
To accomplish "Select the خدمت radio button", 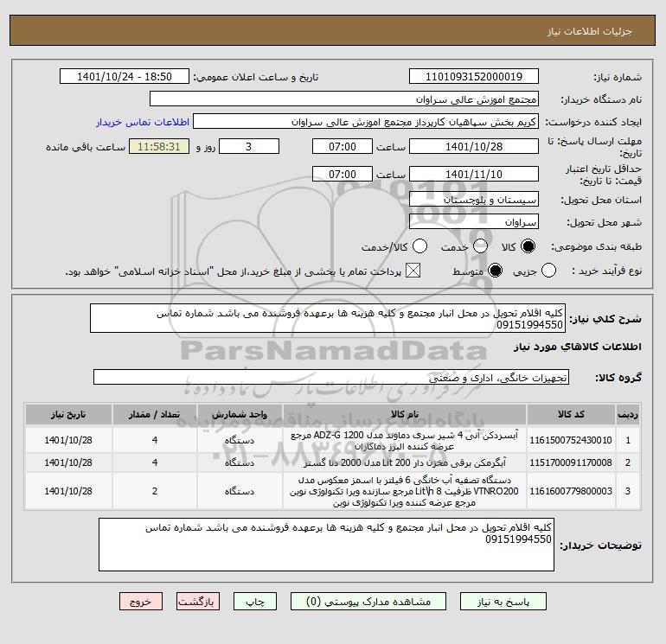I will click(x=480, y=246).
